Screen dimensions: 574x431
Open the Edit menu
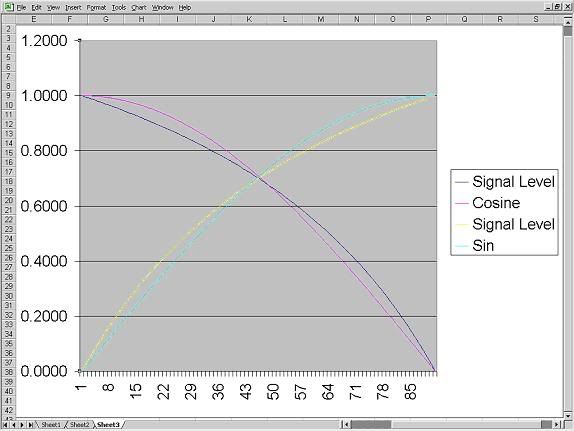pyautogui.click(x=36, y=7)
